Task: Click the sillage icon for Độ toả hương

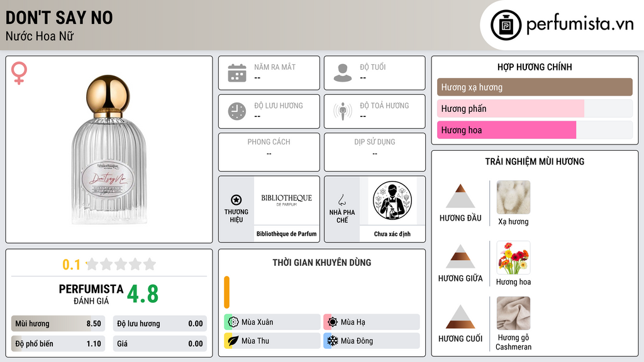Action: [x=343, y=111]
